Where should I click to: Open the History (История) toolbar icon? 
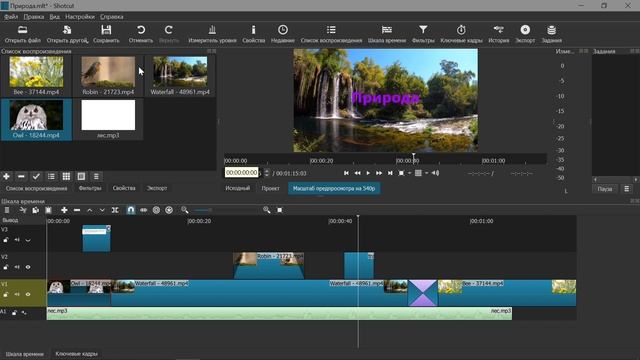click(498, 30)
